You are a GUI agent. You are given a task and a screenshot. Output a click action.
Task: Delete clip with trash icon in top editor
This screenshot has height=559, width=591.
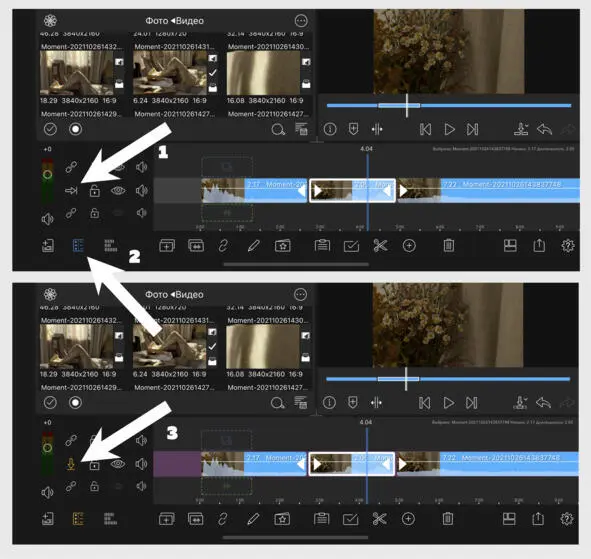tap(449, 246)
